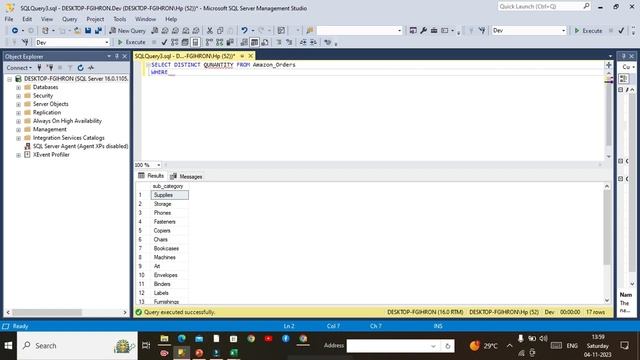This screenshot has height=360, width=640.
Task: Select SQL Server Agent tree item
Action: coord(80,146)
